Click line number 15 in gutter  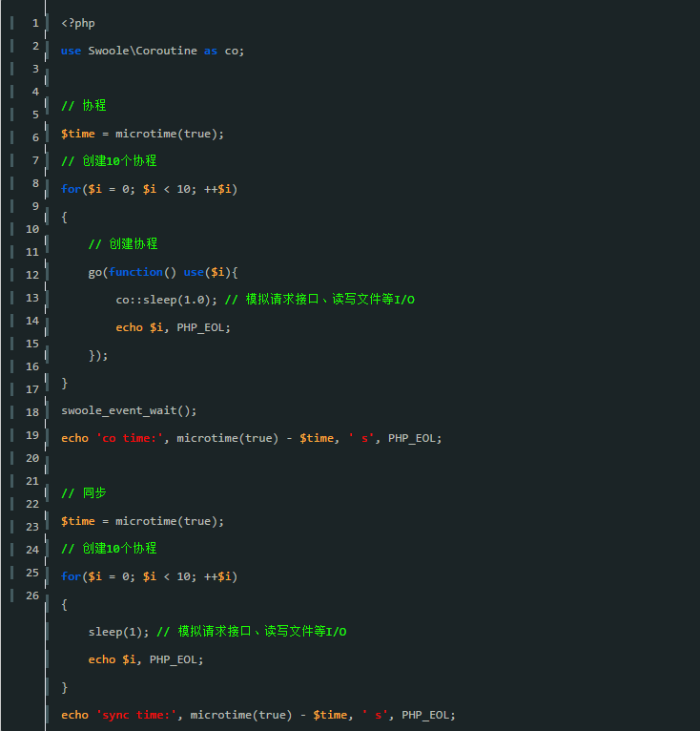pyautogui.click(x=32, y=344)
